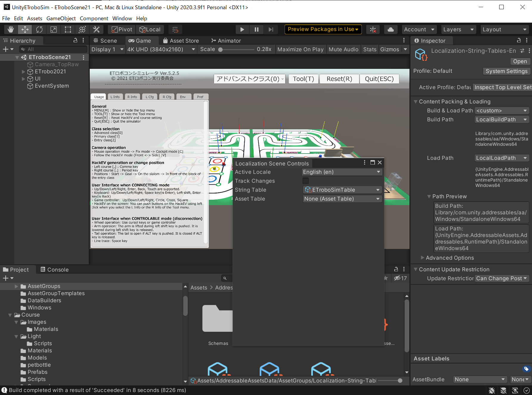
Task: Open 4K UHD resolution dropdown
Action: [161, 49]
